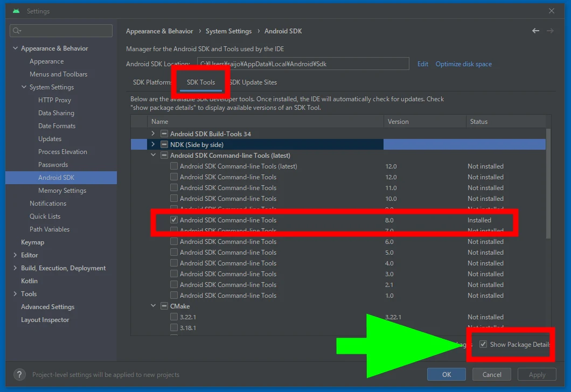Check the CMake 3.22.1 checkbox
The image size is (571, 392).
point(174,317)
